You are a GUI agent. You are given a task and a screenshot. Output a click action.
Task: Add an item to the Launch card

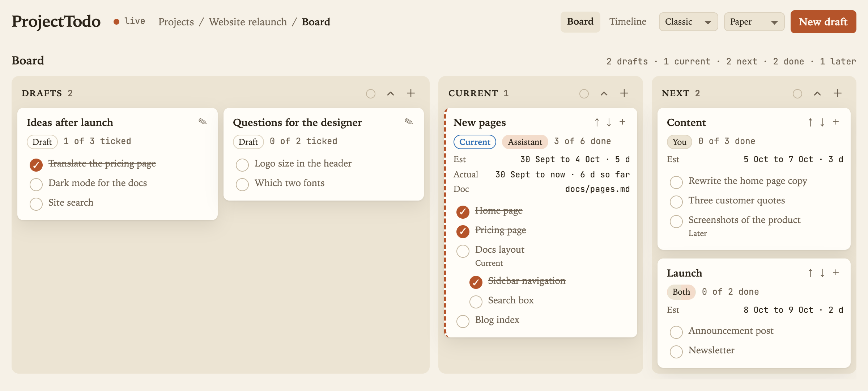836,273
